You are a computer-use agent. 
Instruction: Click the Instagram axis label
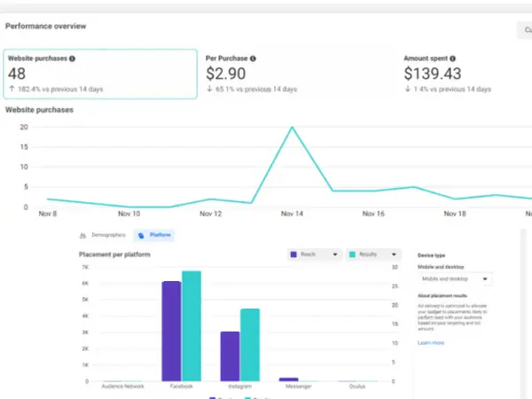(x=240, y=386)
